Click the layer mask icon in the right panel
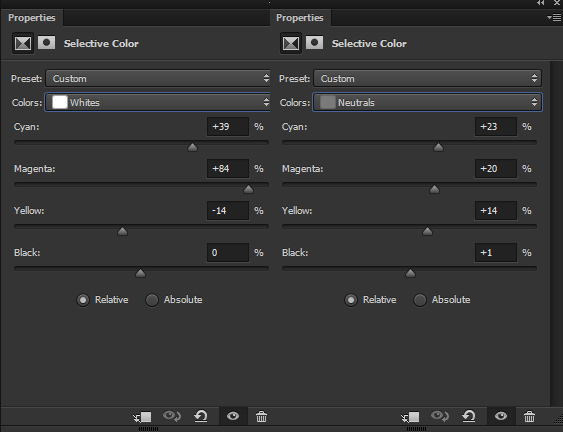 [314, 43]
